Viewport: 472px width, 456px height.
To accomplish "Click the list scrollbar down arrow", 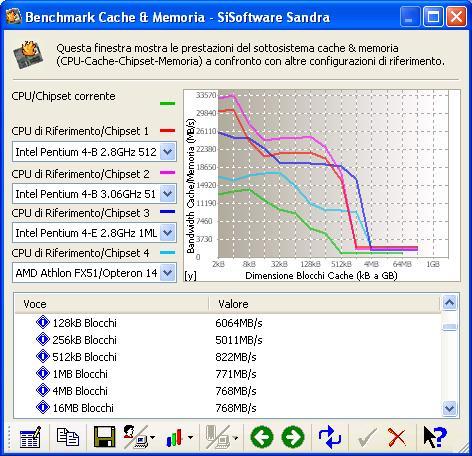I will (449, 408).
